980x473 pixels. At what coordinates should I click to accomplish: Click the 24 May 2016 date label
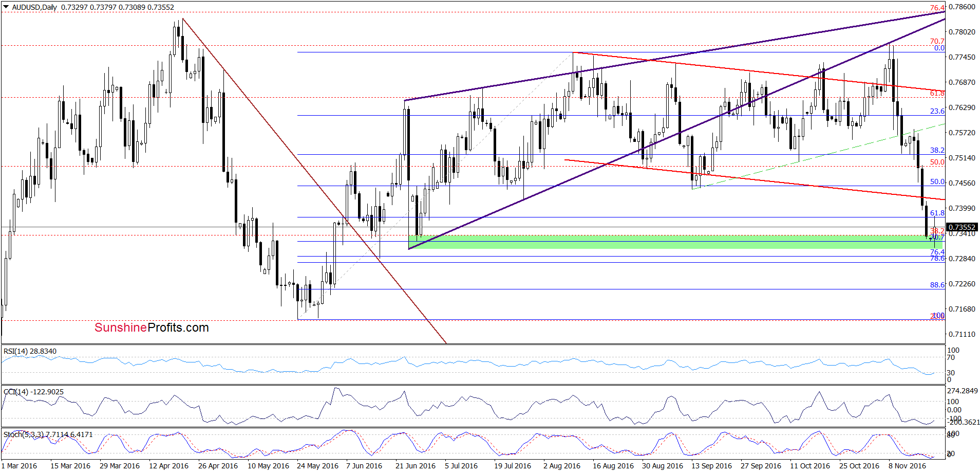click(317, 466)
